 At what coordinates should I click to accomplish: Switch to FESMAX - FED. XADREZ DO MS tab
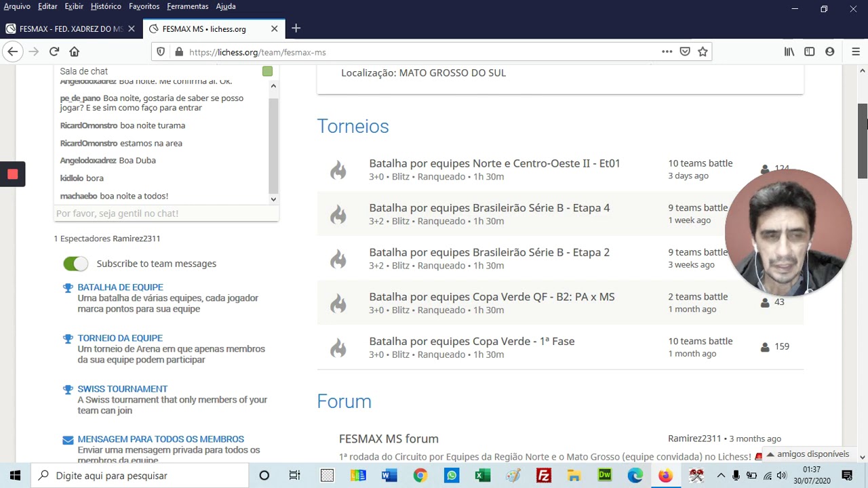(x=71, y=28)
